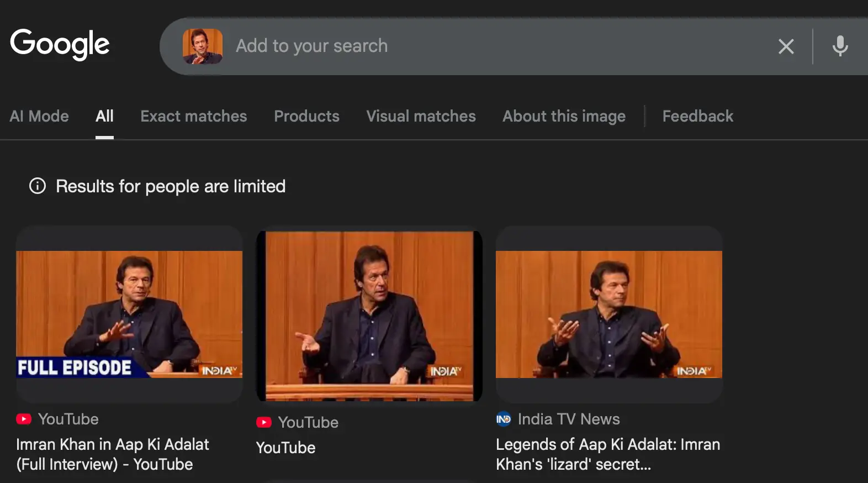Click the info icon beside limited results notice
The width and height of the screenshot is (868, 483).
(x=38, y=186)
